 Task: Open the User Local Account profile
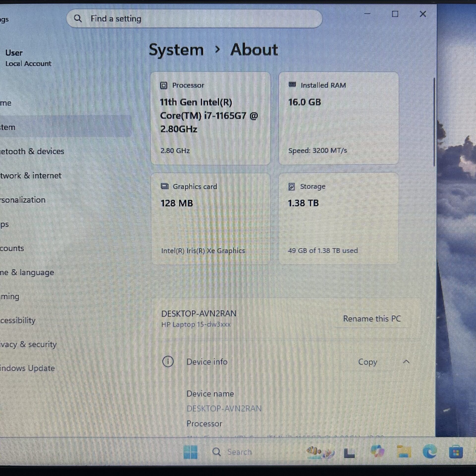tap(28, 58)
